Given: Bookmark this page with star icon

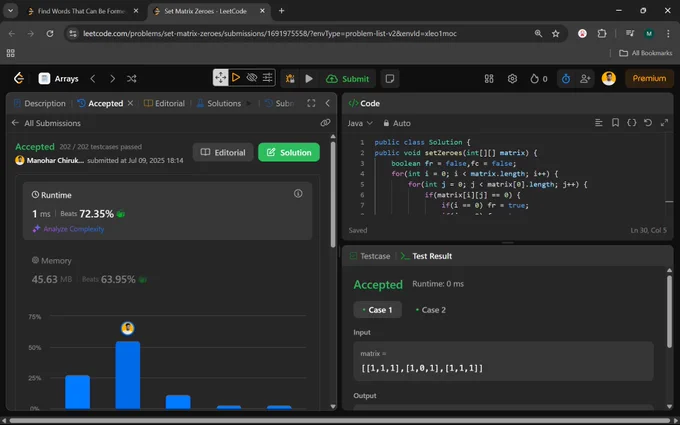Looking at the screenshot, I should [x=556, y=33].
